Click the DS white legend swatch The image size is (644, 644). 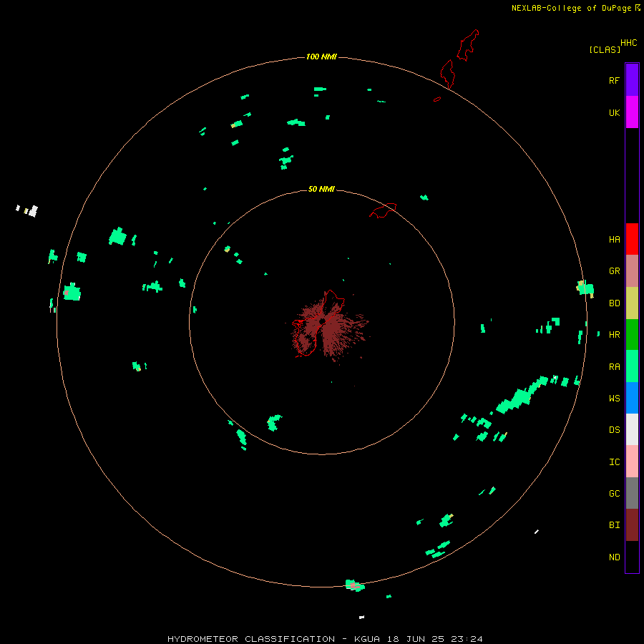632,429
